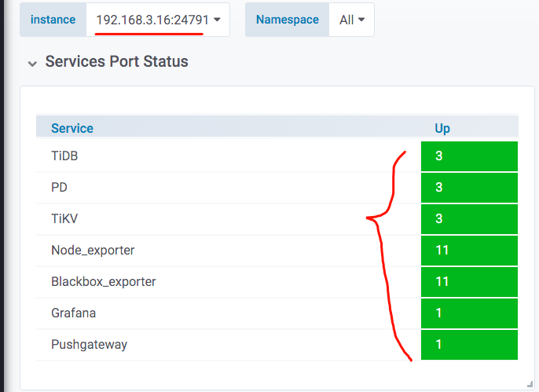Image resolution: width=539 pixels, height=392 pixels.
Task: Click the green Up value for PD
Action: click(x=469, y=188)
